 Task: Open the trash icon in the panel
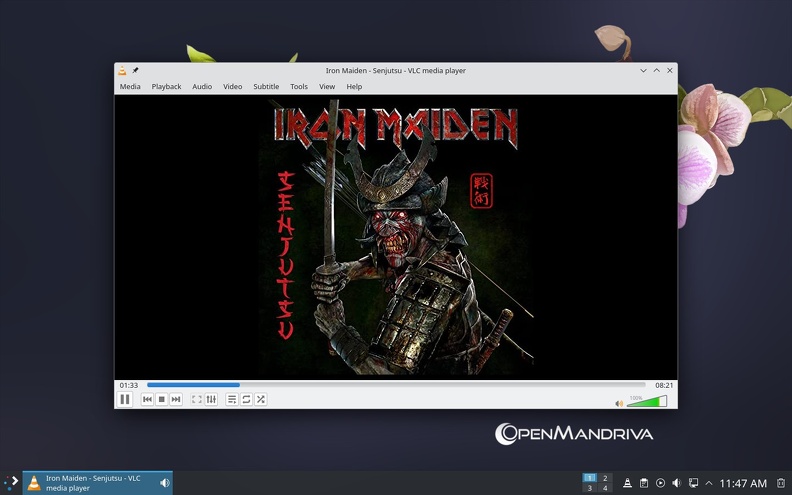tap(781, 483)
